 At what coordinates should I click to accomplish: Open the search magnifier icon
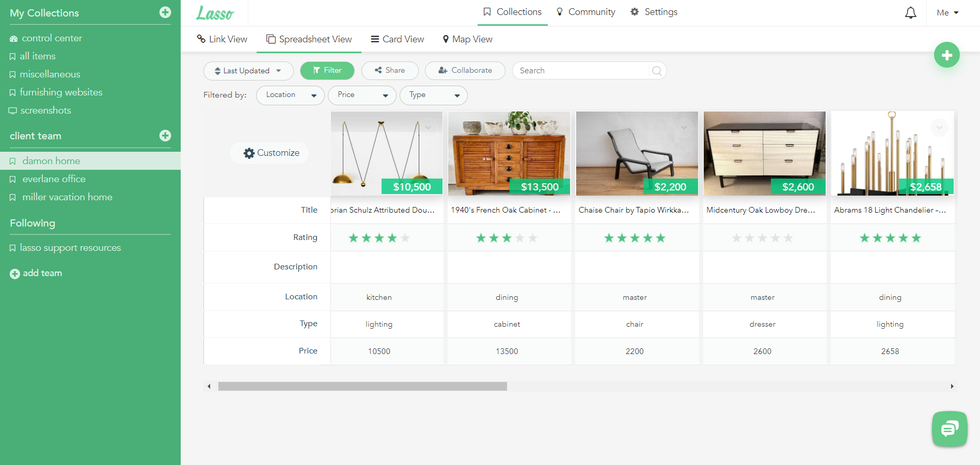(x=656, y=71)
